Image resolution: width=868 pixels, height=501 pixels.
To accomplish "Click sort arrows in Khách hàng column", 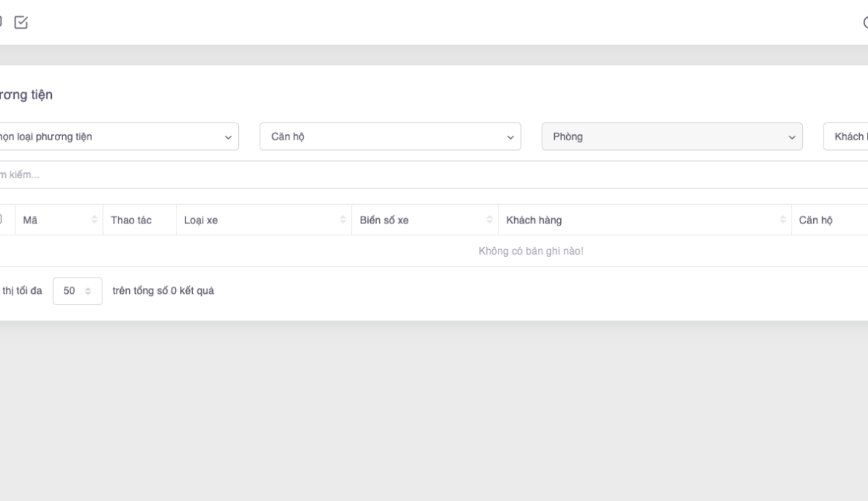I will (783, 220).
